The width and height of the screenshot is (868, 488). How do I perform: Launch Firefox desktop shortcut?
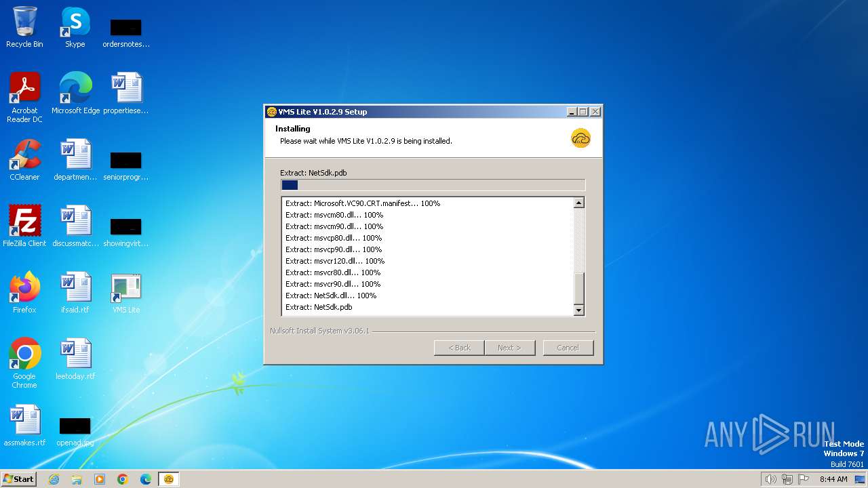(x=24, y=292)
